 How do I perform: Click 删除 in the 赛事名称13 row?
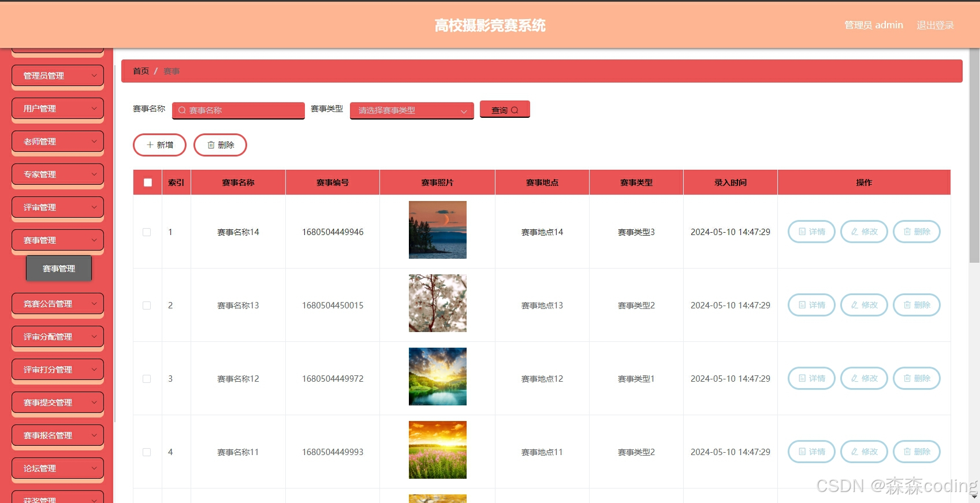(x=916, y=305)
